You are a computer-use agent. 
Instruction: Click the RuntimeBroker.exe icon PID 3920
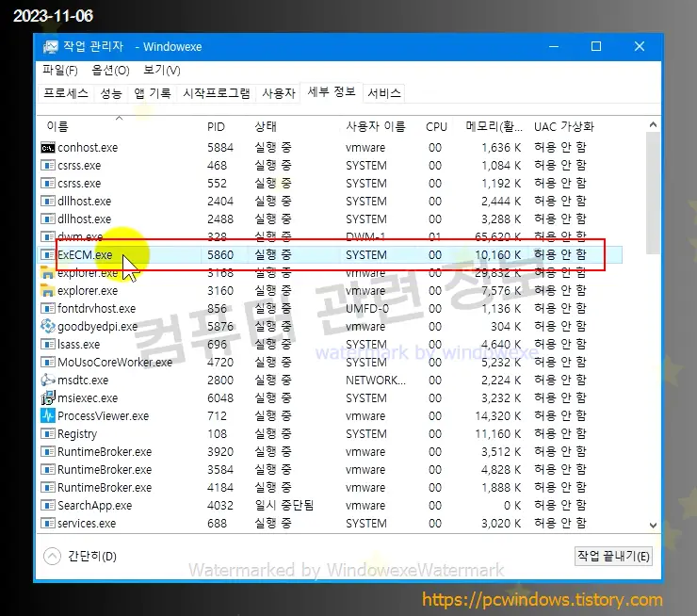[x=47, y=451]
